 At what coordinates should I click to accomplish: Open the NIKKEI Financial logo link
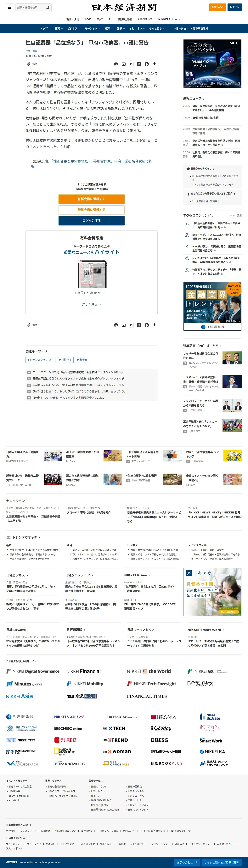[83, 671]
